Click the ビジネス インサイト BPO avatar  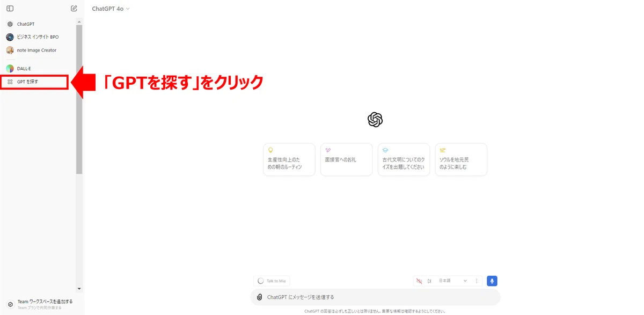pyautogui.click(x=10, y=37)
